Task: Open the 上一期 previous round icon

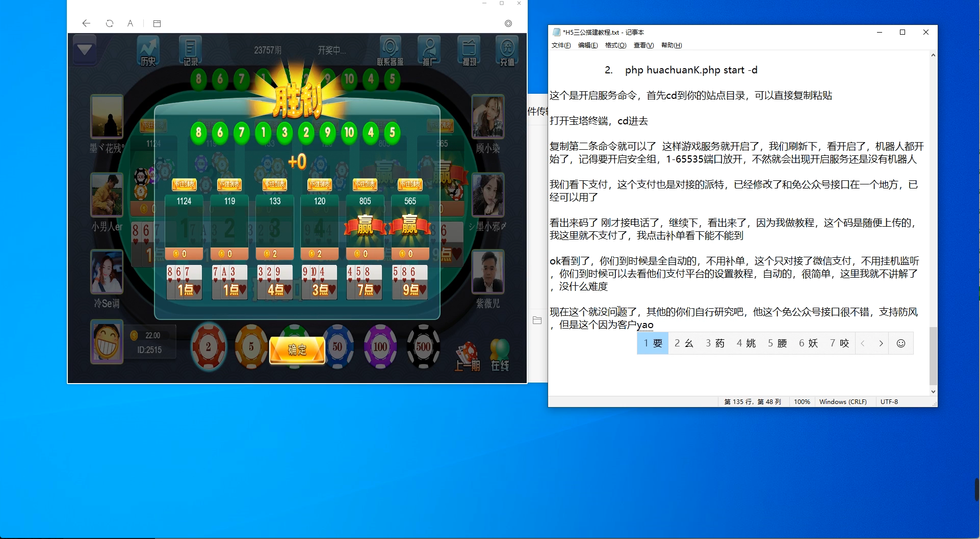Action: pyautogui.click(x=467, y=356)
